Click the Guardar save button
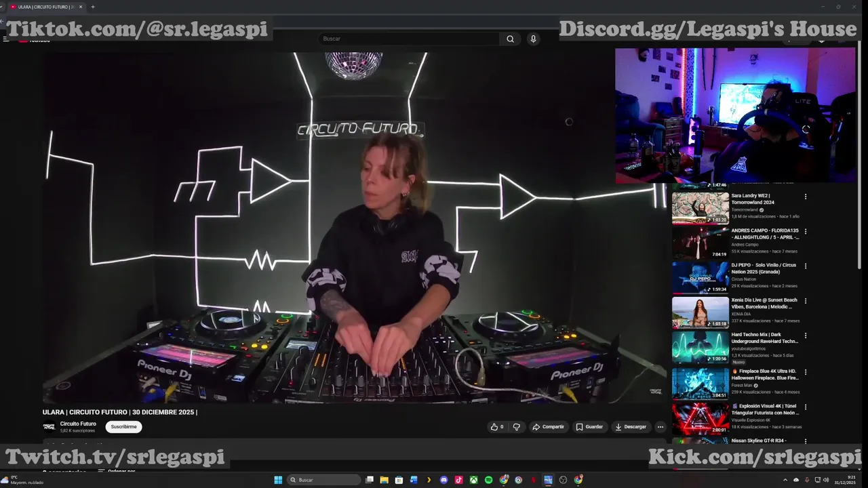The image size is (868, 488). (x=589, y=427)
